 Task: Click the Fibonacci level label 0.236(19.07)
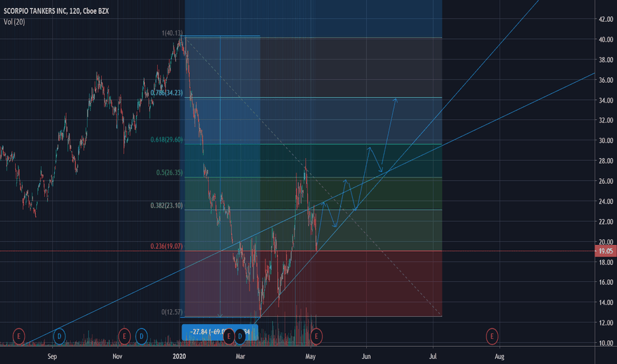point(166,246)
